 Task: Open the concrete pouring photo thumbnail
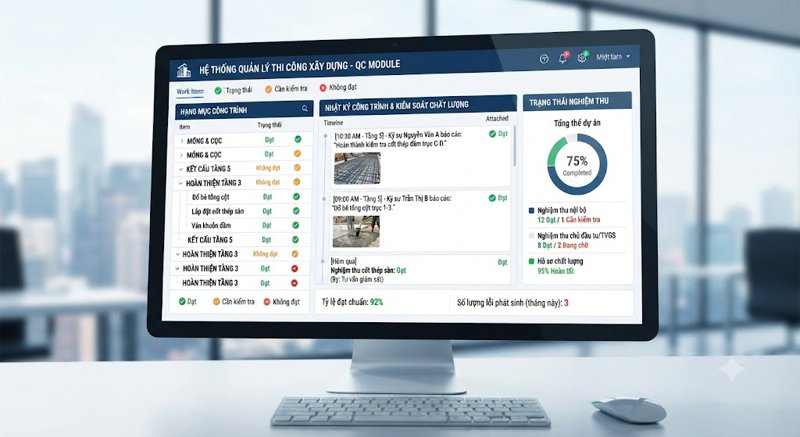[x=356, y=232]
